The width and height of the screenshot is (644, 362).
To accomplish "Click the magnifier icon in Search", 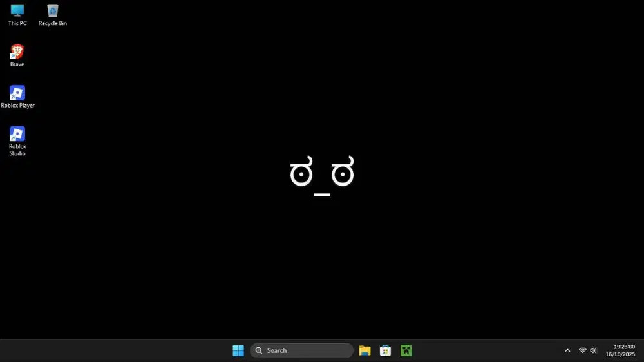I will (x=259, y=350).
